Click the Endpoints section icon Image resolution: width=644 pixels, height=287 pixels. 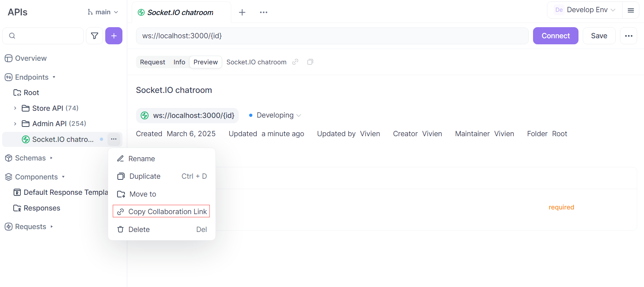pyautogui.click(x=9, y=77)
